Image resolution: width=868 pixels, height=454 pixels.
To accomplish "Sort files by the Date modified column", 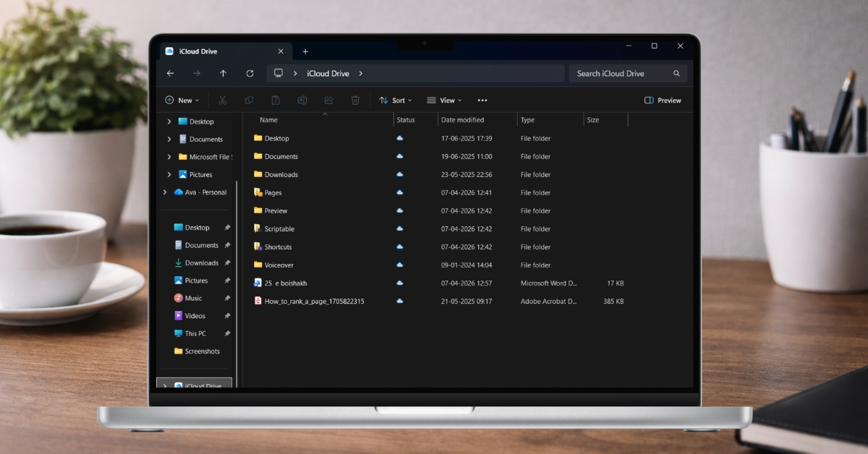I will [463, 119].
